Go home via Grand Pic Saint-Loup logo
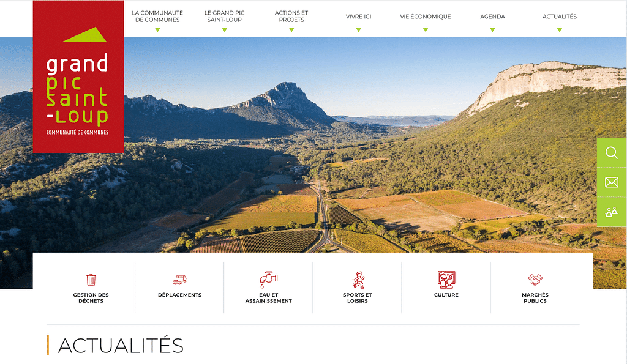 (x=78, y=76)
